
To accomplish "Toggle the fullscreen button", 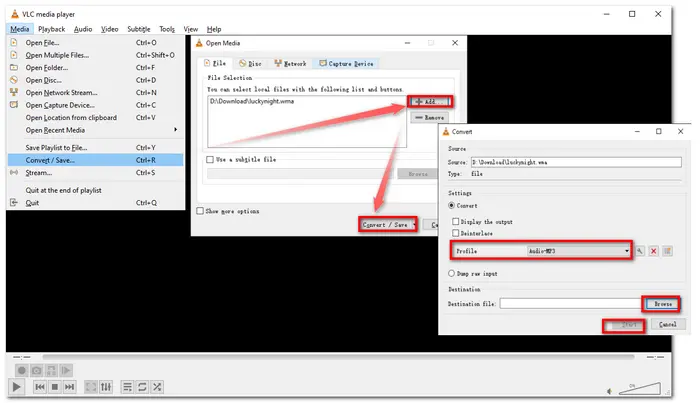I will tap(91, 386).
